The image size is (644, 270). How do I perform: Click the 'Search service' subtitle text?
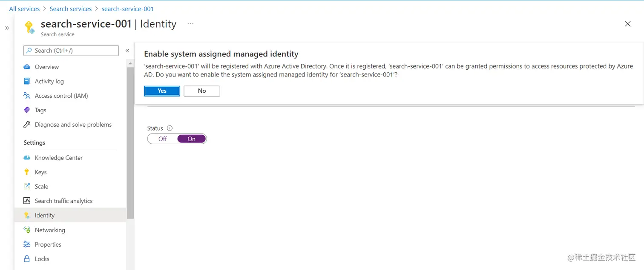point(57,34)
